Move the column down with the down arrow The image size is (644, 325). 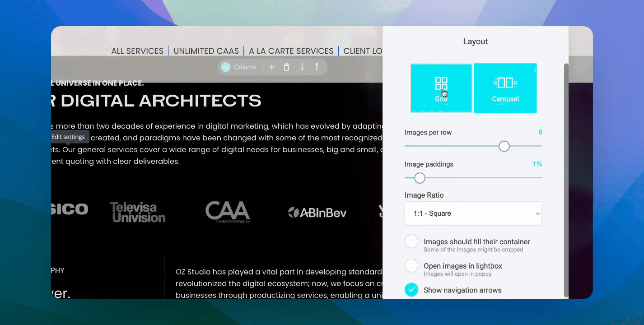302,67
